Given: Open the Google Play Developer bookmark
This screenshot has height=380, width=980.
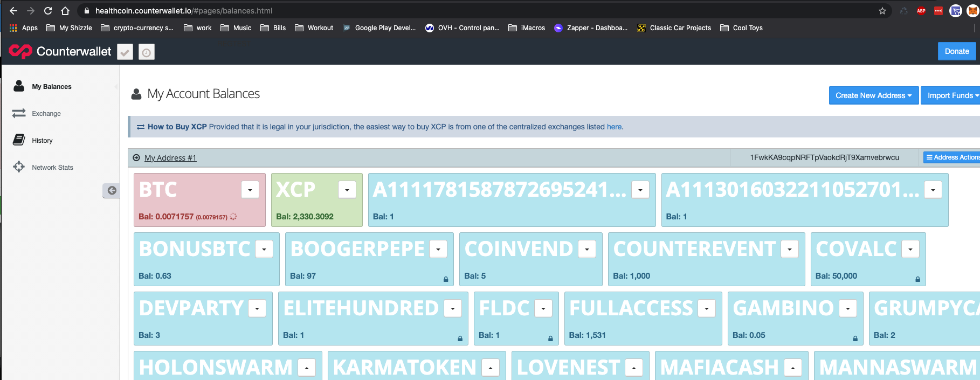Looking at the screenshot, I should pos(379,28).
